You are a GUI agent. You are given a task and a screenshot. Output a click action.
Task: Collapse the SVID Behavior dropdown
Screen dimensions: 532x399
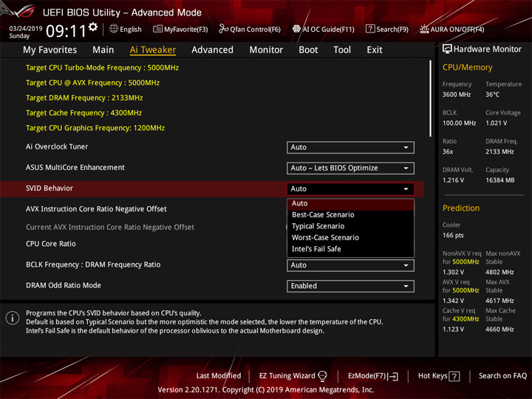[350, 189]
